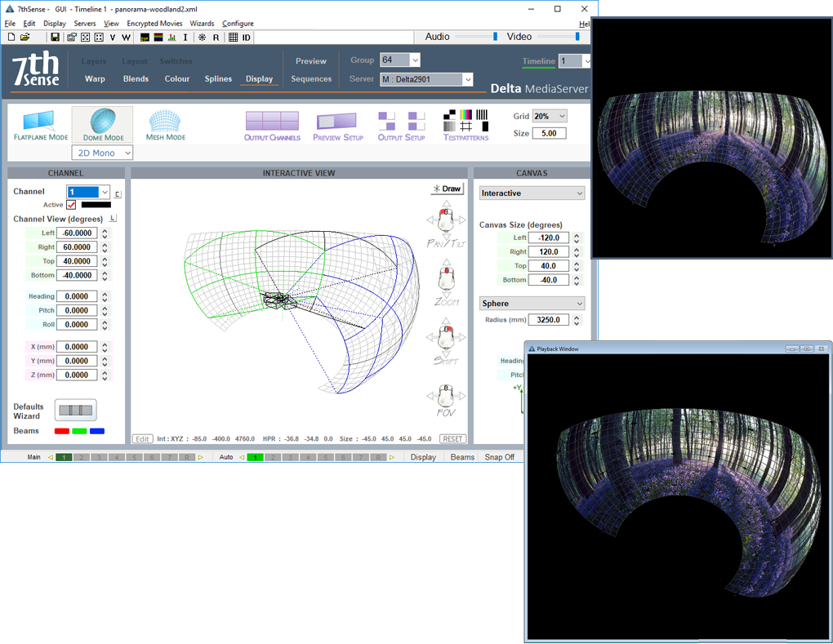833x644 pixels.
Task: Click the Edit button below Interactive View
Action: click(x=142, y=439)
